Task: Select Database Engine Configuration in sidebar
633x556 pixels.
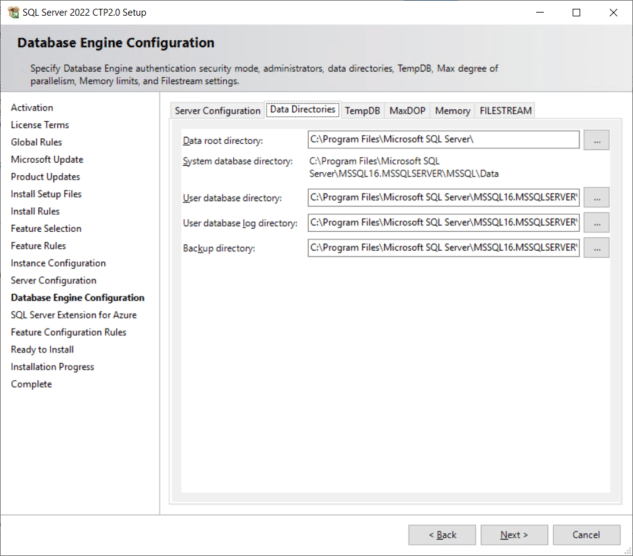Action: 78,298
